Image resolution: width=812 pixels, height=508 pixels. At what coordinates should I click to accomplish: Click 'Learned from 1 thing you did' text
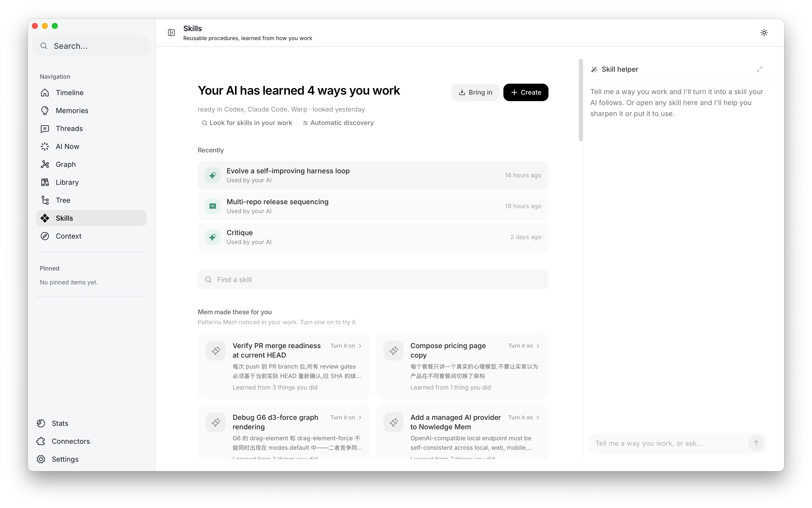click(x=450, y=387)
